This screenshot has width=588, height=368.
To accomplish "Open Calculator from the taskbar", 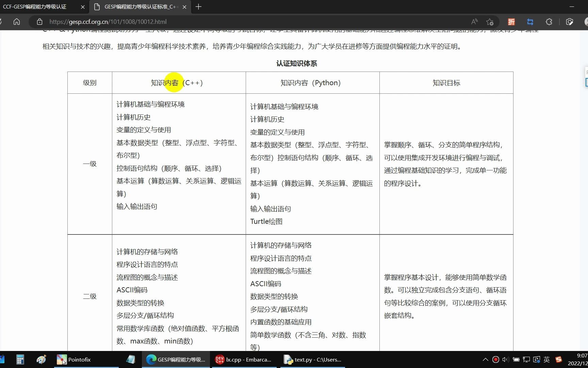I will click(20, 359).
